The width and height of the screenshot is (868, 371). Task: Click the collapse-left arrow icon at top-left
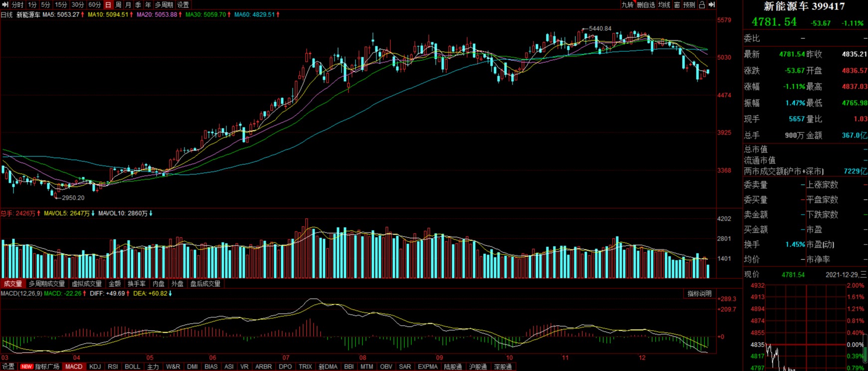point(5,4)
